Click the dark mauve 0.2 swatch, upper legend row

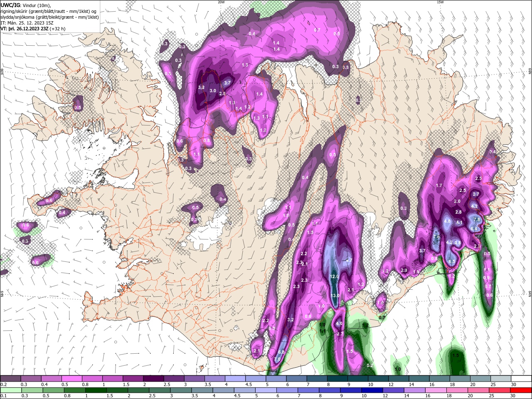point(10,379)
